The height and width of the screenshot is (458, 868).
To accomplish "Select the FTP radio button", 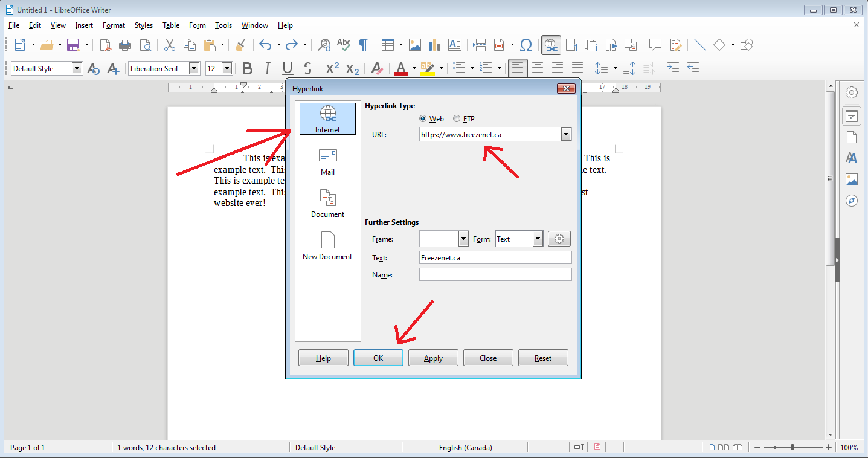I will point(457,119).
